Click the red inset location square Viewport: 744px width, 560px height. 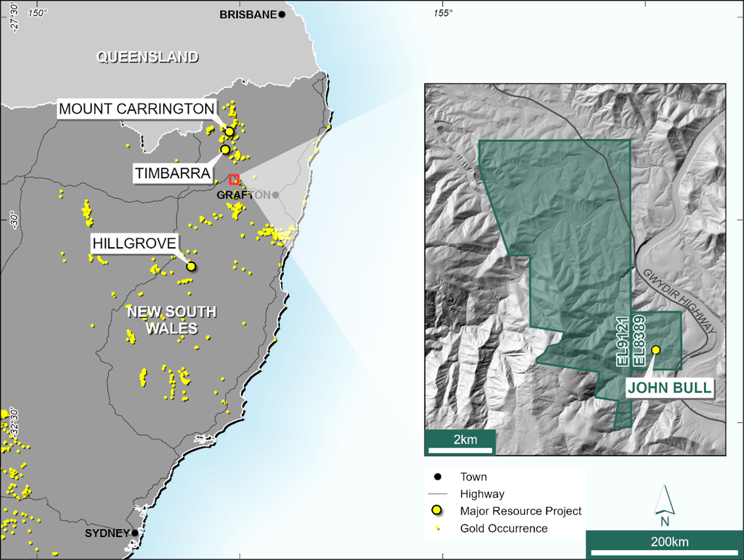(233, 179)
